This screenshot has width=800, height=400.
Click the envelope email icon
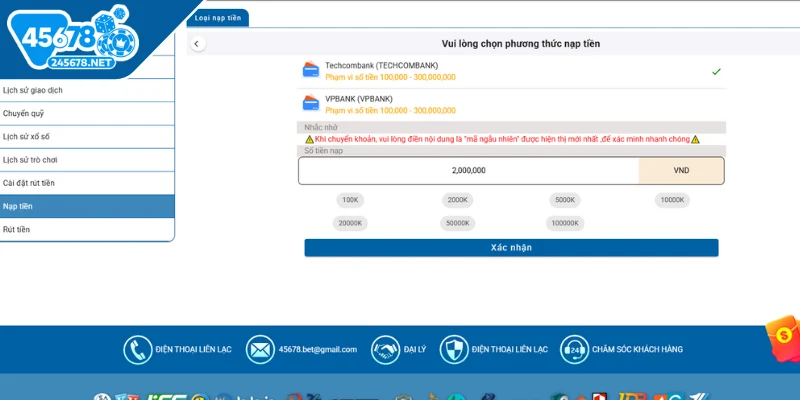pos(260,349)
